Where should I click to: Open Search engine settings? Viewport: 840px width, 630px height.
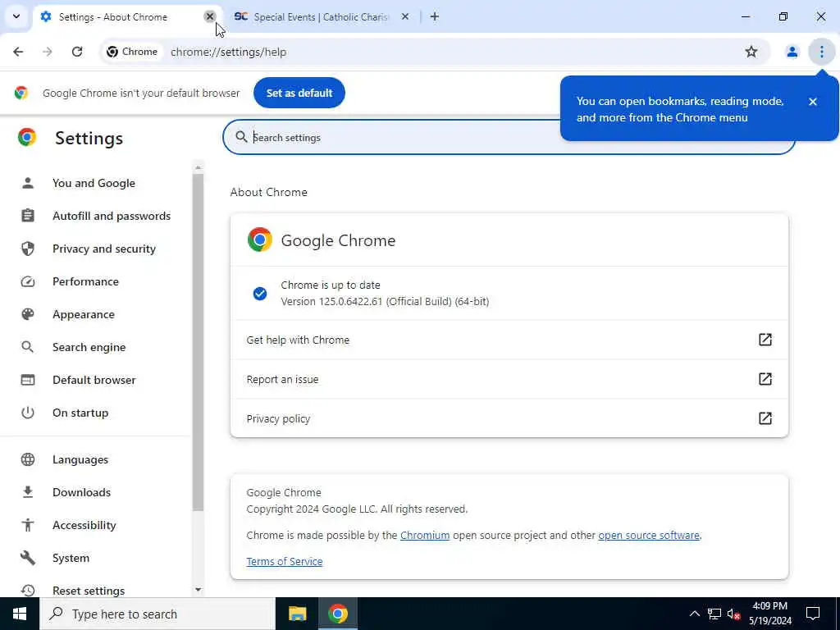89,347
